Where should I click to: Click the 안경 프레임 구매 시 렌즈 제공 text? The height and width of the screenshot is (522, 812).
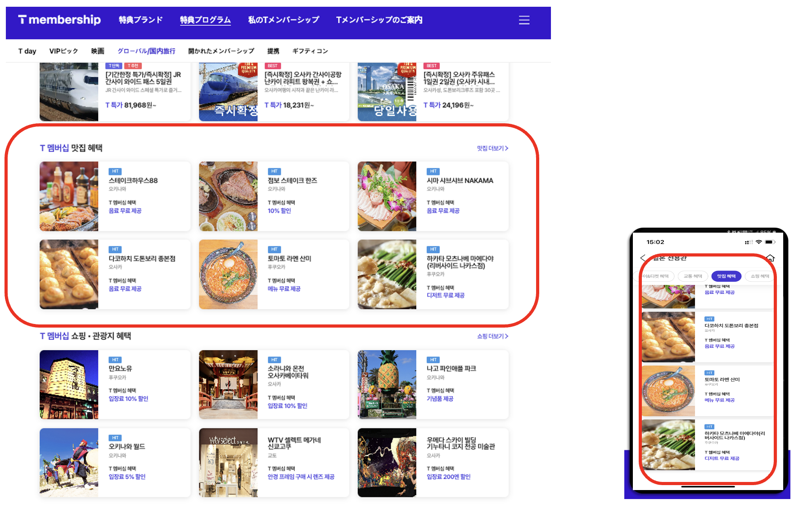click(x=301, y=477)
